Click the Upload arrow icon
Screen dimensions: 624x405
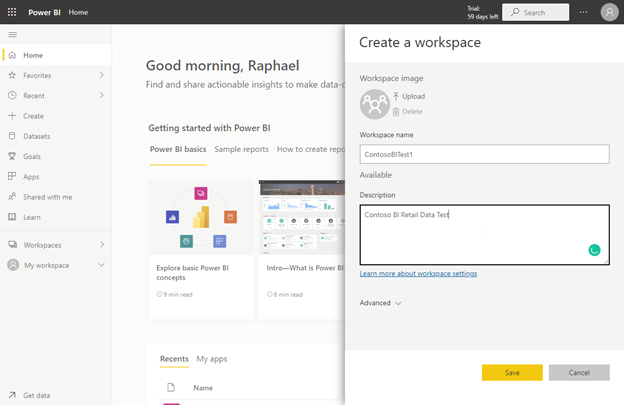396,96
